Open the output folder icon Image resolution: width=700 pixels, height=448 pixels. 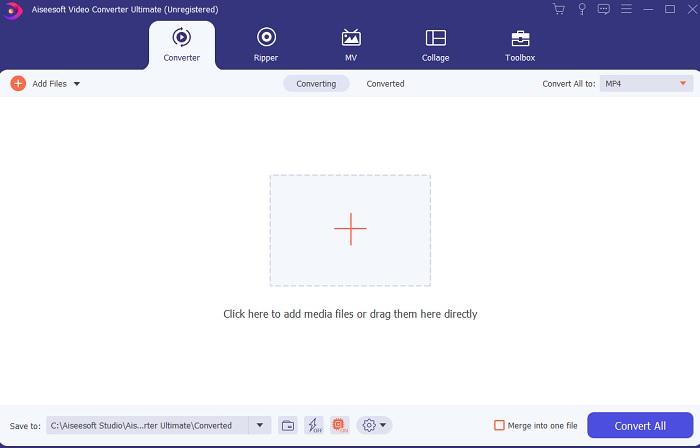pyautogui.click(x=288, y=425)
